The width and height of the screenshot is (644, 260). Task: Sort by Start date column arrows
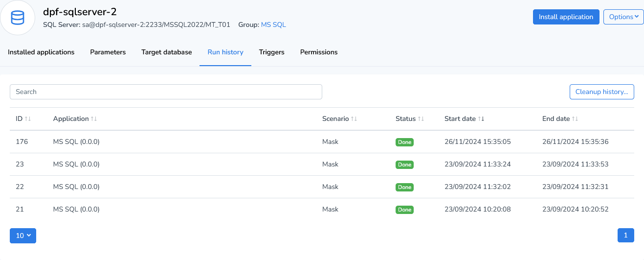click(x=481, y=119)
